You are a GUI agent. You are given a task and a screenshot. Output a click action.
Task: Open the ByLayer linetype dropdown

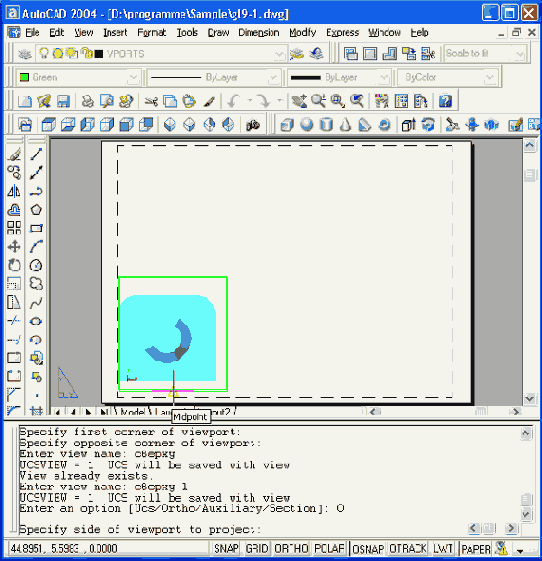point(273,78)
